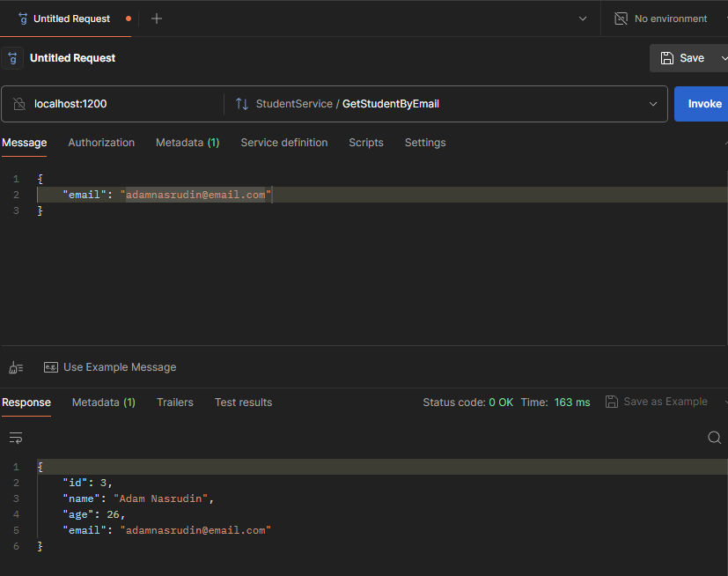Click the unlocked padlock icon next to localhost:1200
Screen dimensions: 728x576
19,104
